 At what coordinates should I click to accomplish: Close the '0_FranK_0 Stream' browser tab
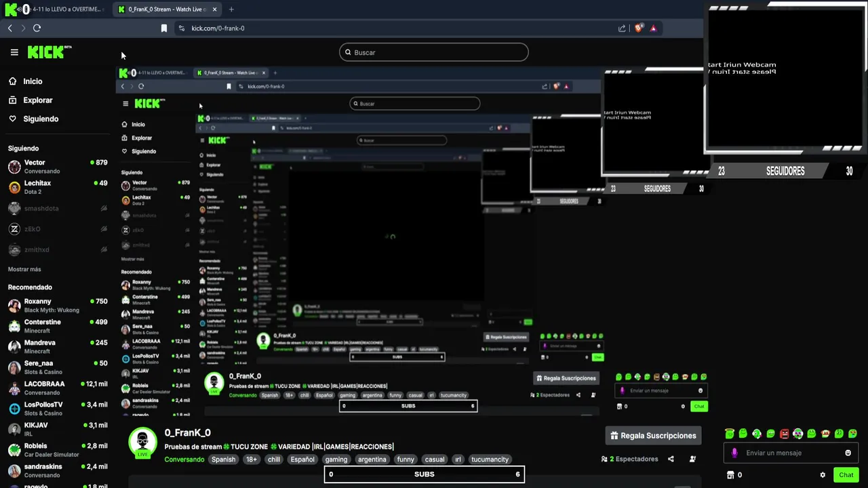[x=214, y=9]
